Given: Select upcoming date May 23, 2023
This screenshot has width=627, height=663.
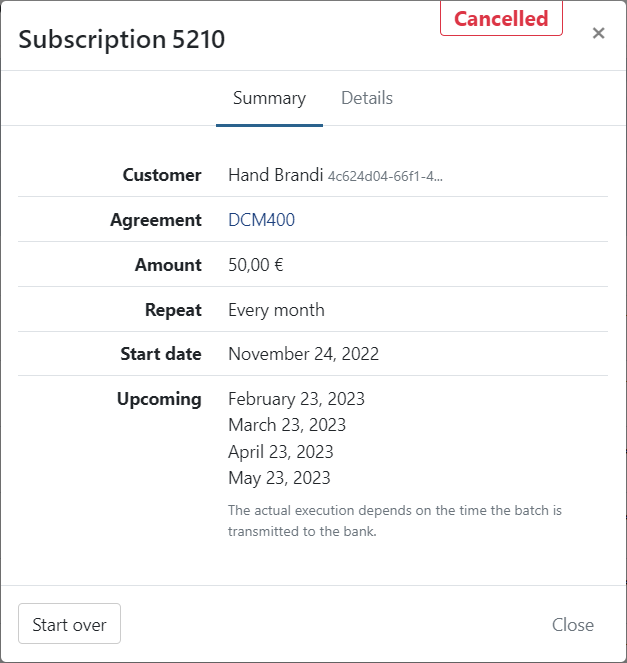Looking at the screenshot, I should (x=279, y=478).
